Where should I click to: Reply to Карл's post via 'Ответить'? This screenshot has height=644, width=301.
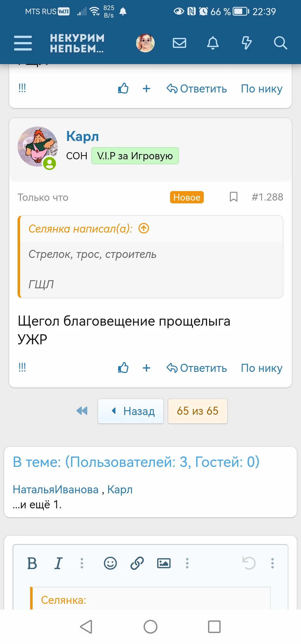pos(197,368)
